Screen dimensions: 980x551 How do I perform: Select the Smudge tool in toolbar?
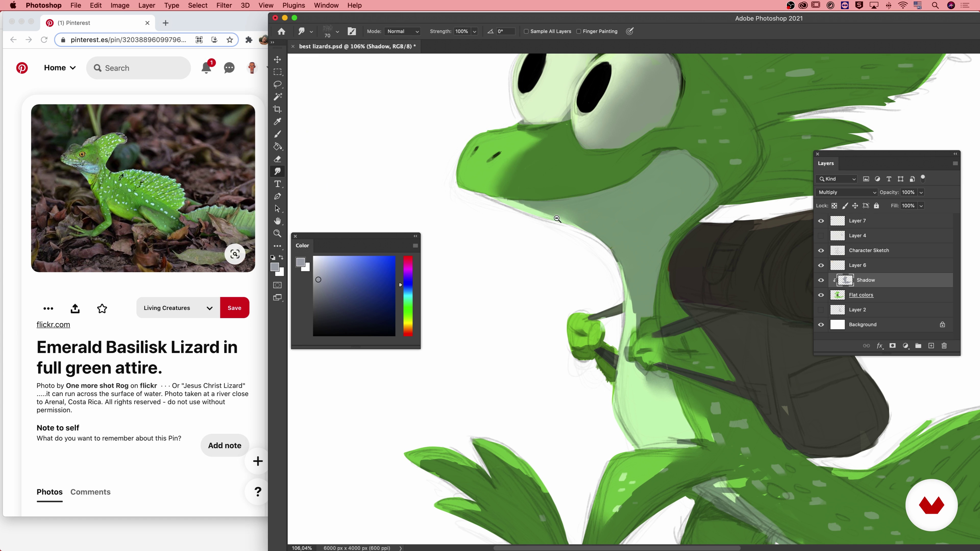(277, 171)
